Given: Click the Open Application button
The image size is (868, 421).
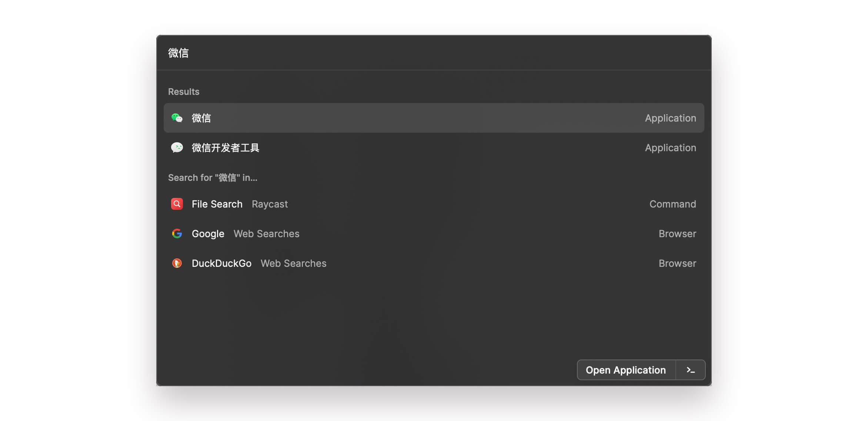Looking at the screenshot, I should [x=626, y=370].
